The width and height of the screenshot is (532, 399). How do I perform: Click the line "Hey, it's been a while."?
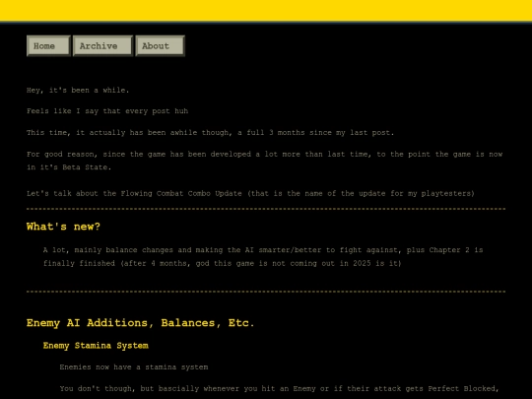pos(78,91)
